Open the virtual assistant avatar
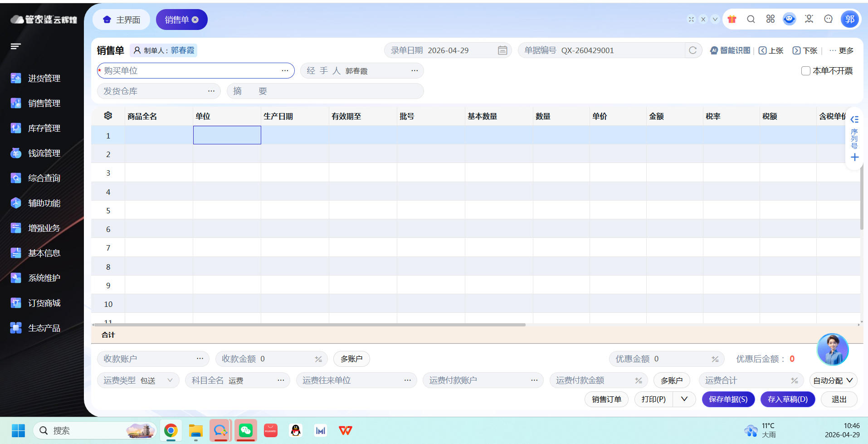The width and height of the screenshot is (868, 444). tap(833, 350)
